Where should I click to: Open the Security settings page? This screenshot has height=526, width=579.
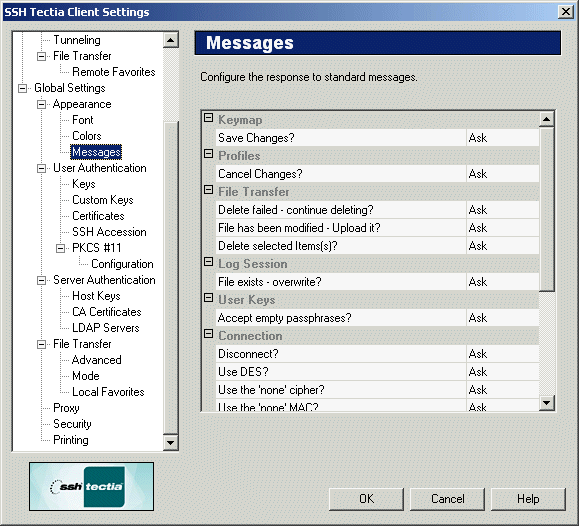coord(72,424)
